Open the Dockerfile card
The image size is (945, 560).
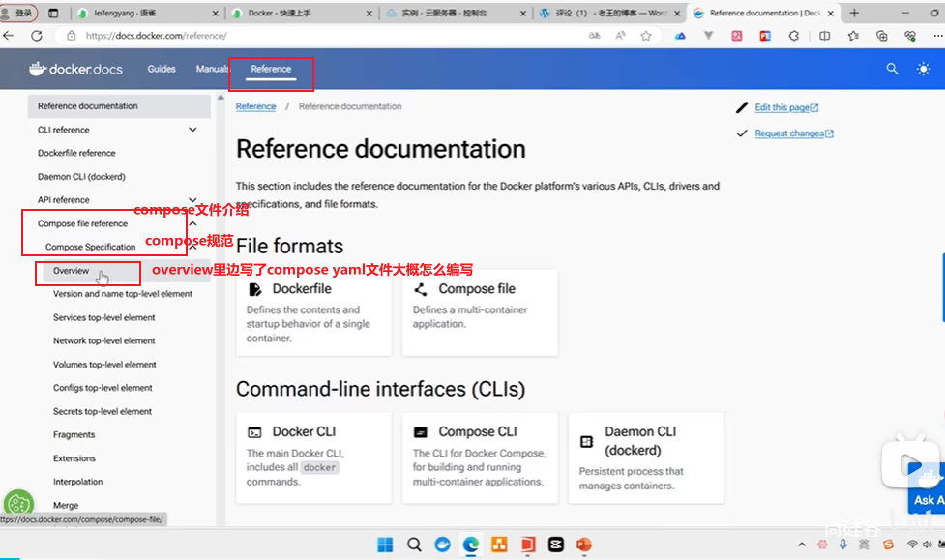(314, 312)
